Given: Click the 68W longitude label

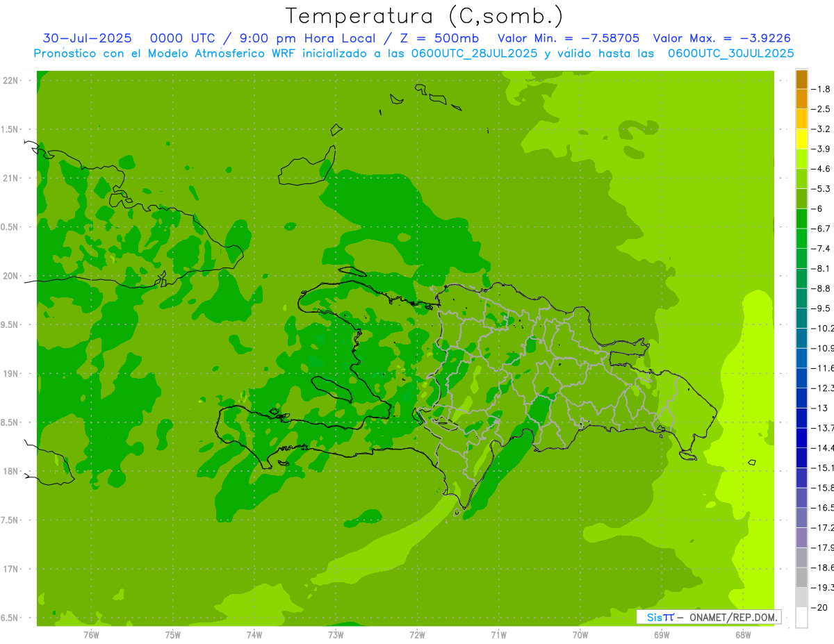Looking at the screenshot, I should click(742, 635).
